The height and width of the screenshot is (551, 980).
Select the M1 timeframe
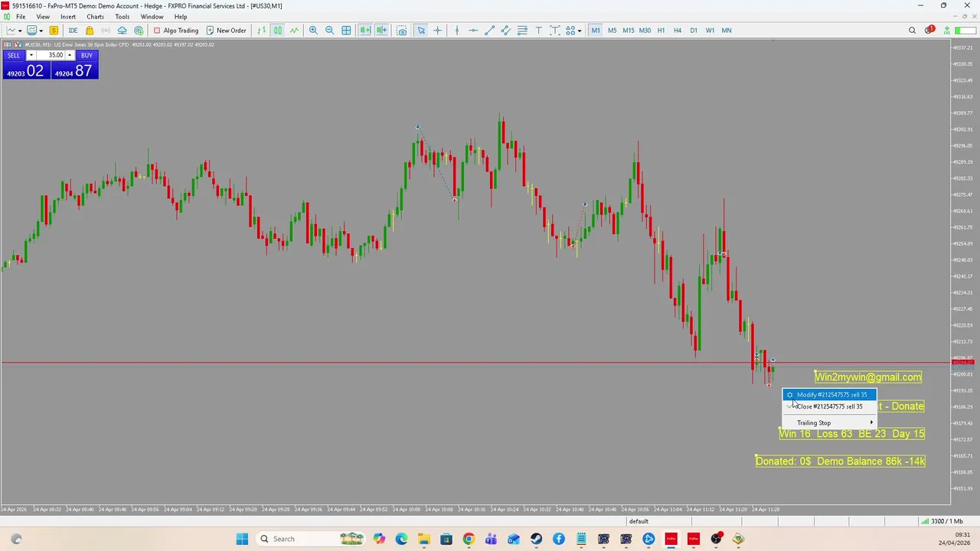(596, 31)
